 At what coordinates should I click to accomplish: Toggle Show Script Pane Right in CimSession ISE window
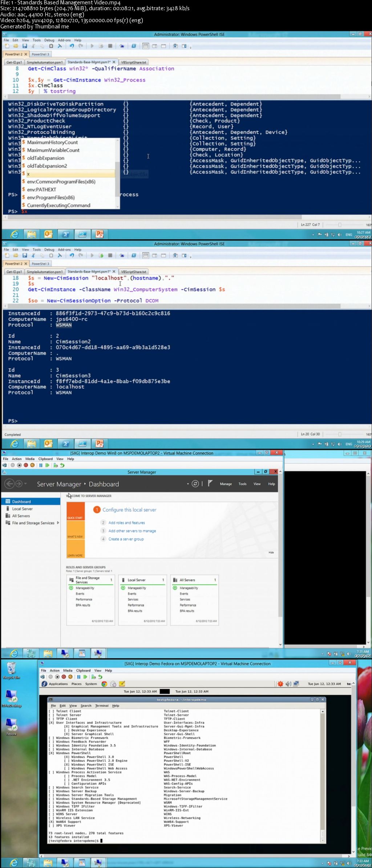point(155,256)
